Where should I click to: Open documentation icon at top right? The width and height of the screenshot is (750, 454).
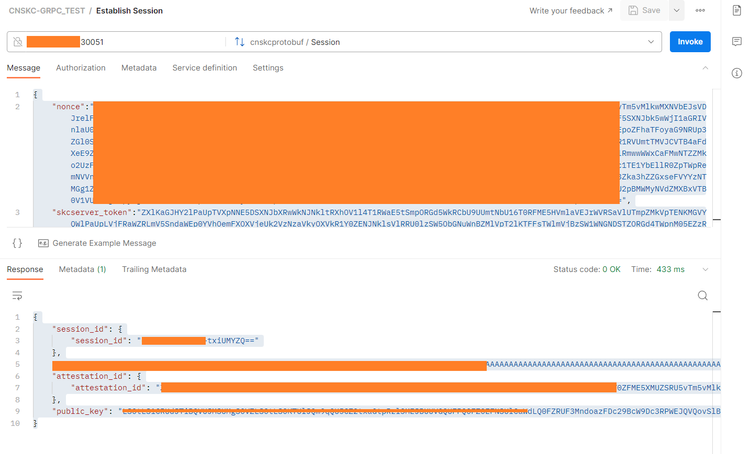pos(737,11)
